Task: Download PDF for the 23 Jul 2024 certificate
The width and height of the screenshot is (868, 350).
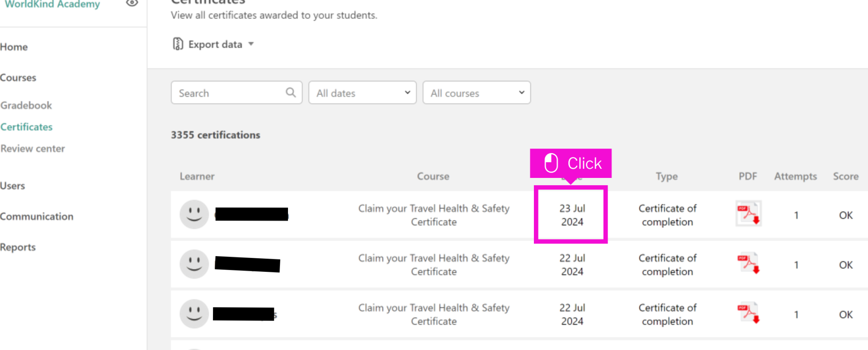Action: tap(748, 214)
